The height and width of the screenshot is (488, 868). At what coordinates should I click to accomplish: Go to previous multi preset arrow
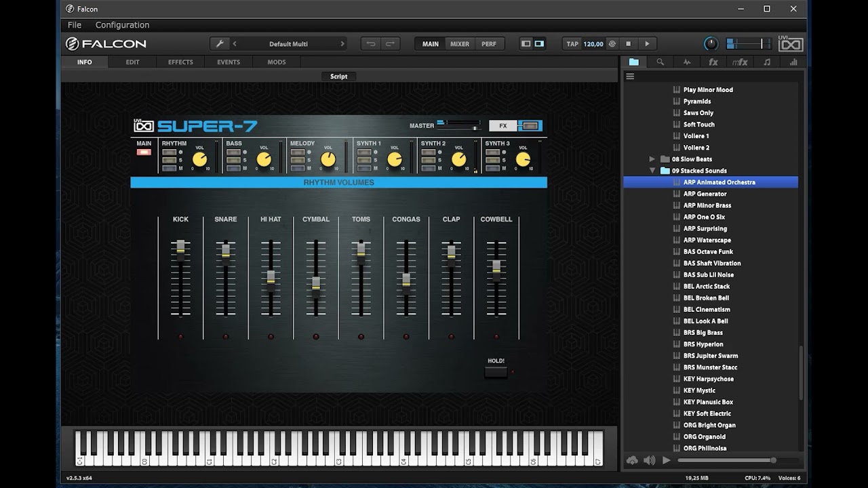pos(235,44)
